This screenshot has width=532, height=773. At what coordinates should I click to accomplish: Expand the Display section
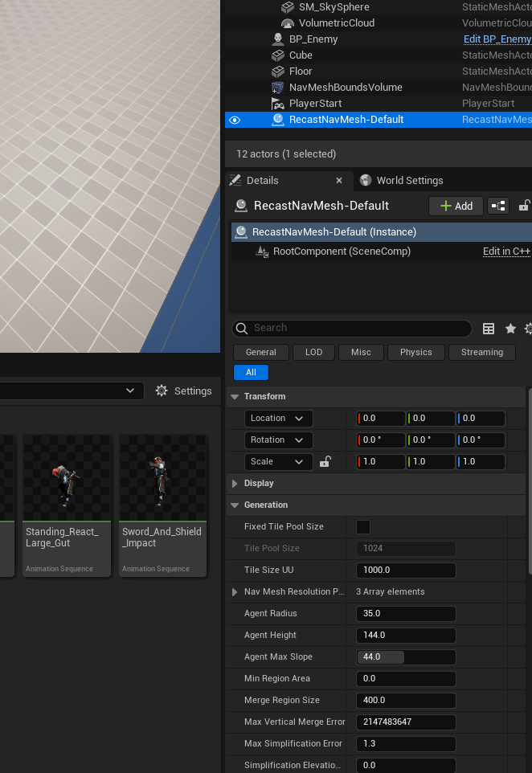(x=235, y=484)
